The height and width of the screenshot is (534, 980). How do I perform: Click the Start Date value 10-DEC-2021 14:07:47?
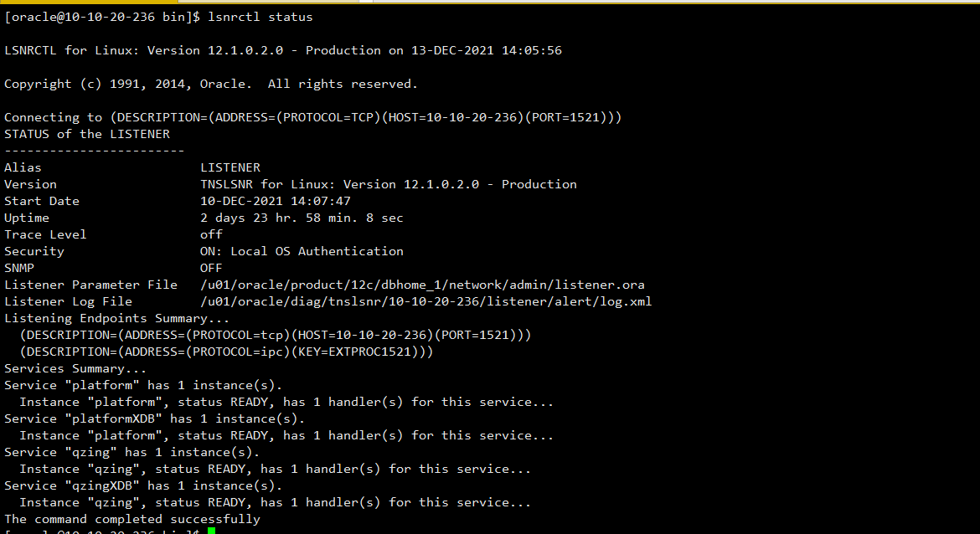(276, 201)
